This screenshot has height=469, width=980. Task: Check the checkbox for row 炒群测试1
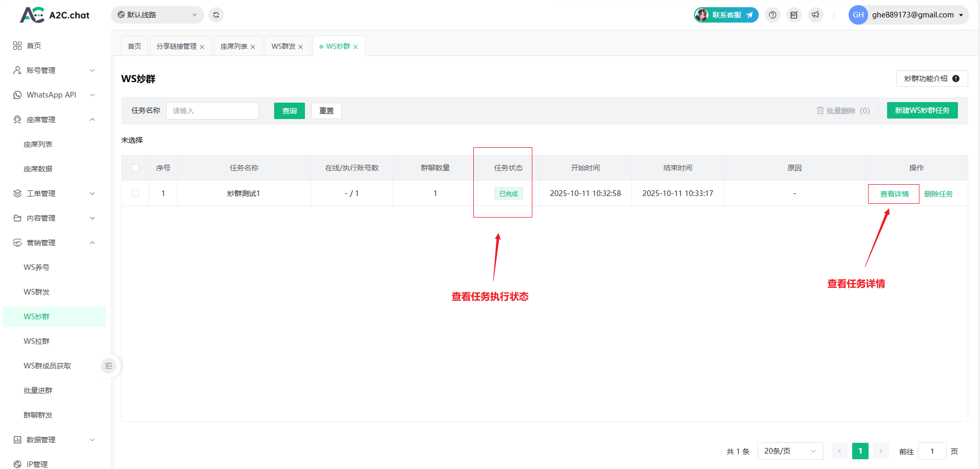point(135,193)
